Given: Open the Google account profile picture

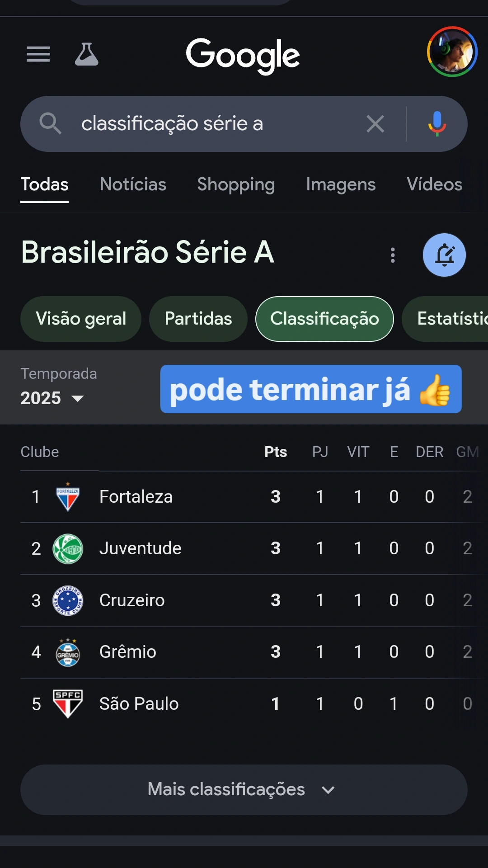Looking at the screenshot, I should coord(452,52).
